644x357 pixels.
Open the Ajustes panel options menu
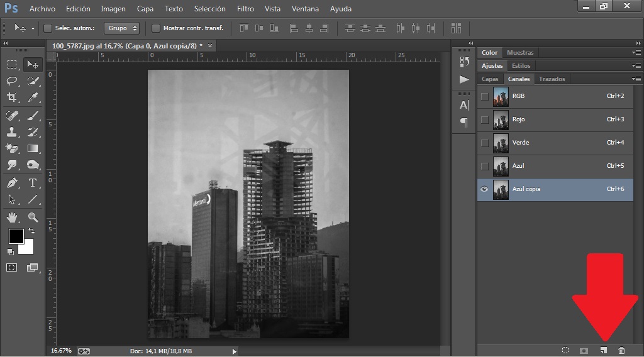[x=636, y=65]
